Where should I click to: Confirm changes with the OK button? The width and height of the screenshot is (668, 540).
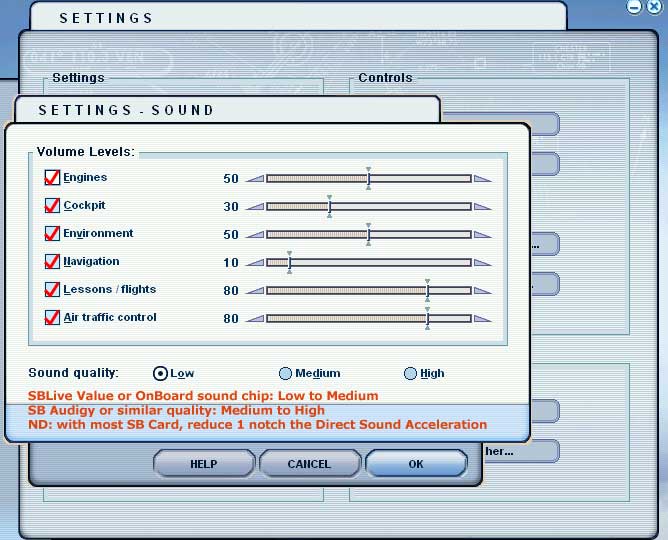click(416, 464)
